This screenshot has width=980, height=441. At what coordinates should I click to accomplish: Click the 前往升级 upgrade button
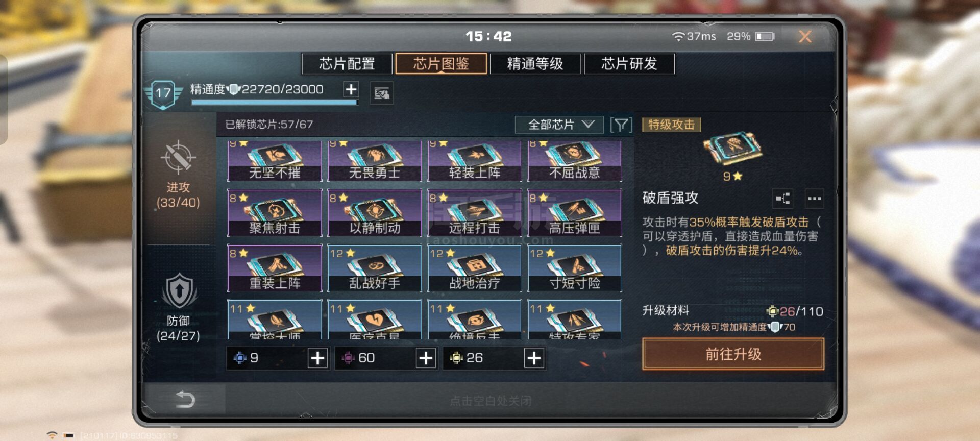coord(733,354)
